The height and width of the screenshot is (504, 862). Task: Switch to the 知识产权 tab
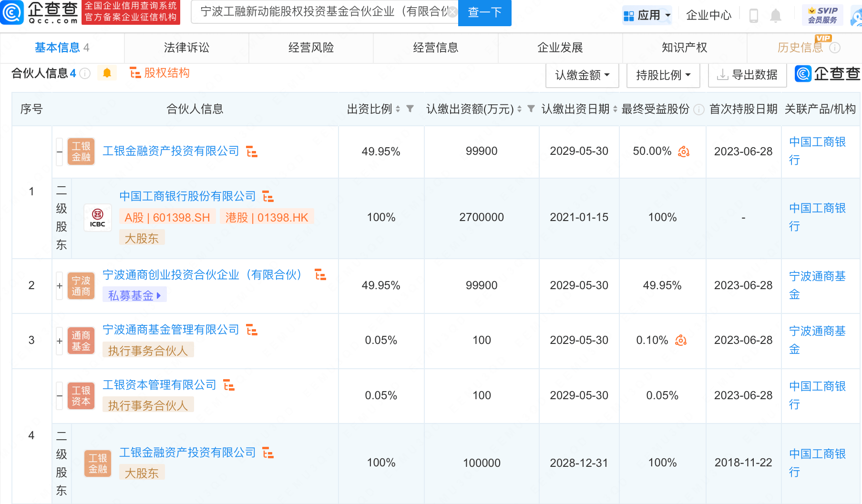click(684, 48)
